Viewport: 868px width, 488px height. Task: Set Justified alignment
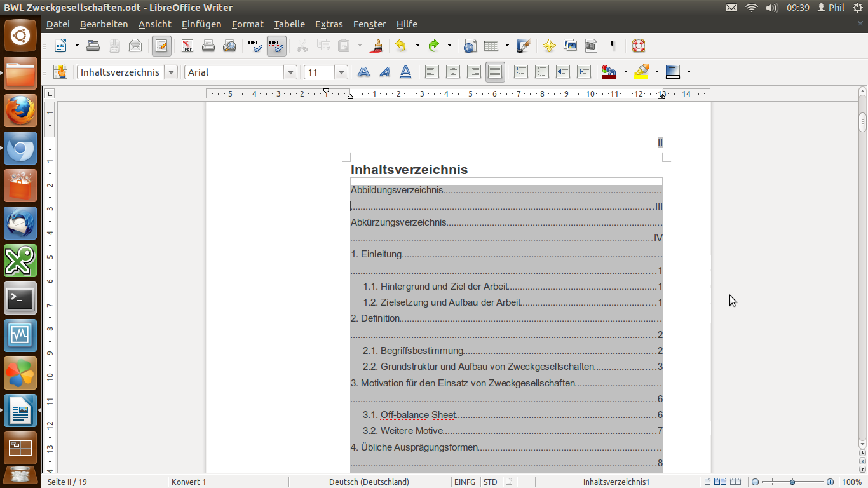coord(495,72)
